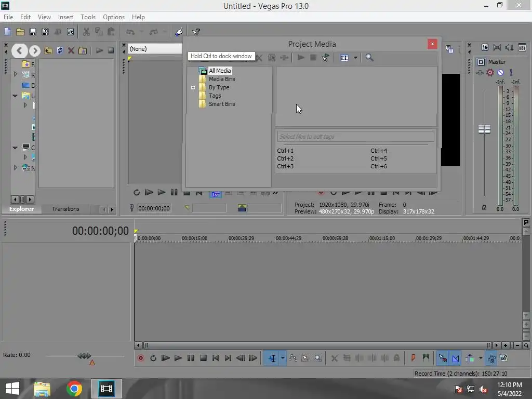Open the Options menu

[114, 17]
